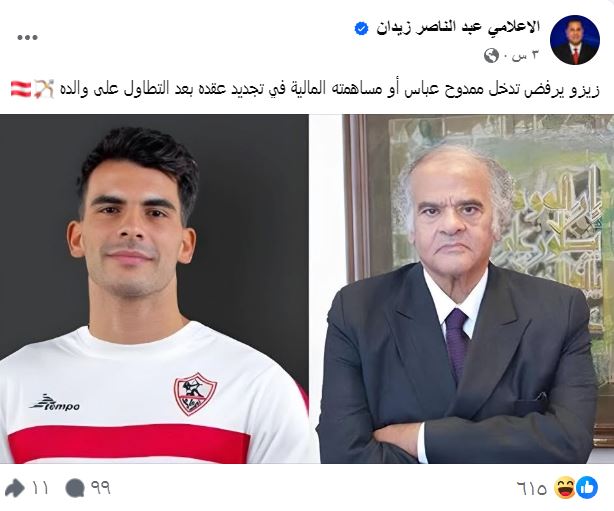614x511 pixels.
Task: Open the poster's profile picture
Action: pyautogui.click(x=574, y=40)
